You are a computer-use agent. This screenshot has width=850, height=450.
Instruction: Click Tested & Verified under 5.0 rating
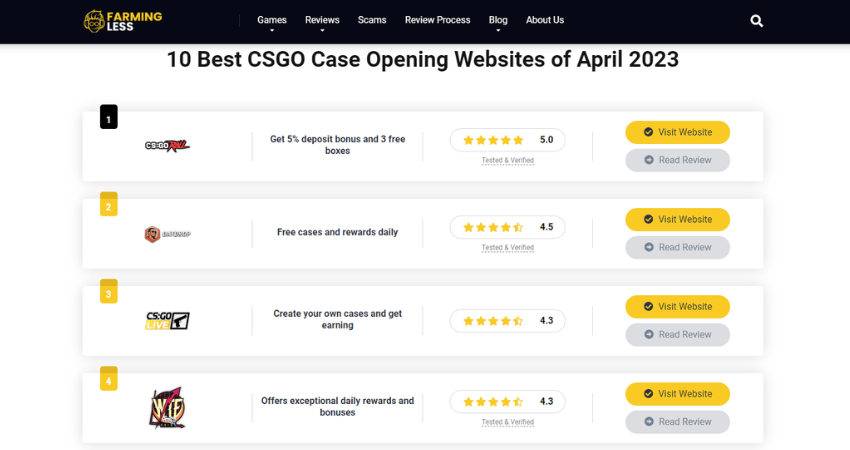[x=507, y=160]
